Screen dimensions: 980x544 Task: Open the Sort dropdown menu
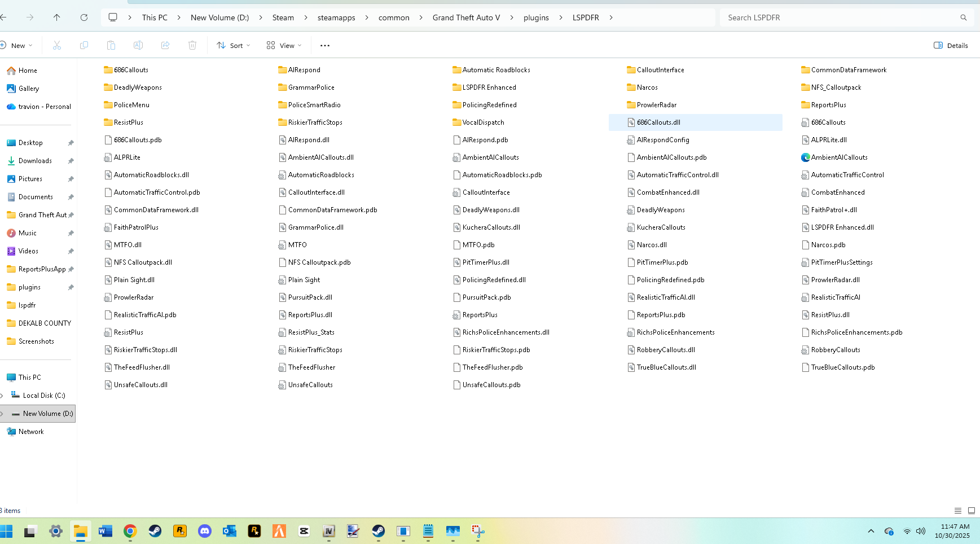(x=234, y=46)
